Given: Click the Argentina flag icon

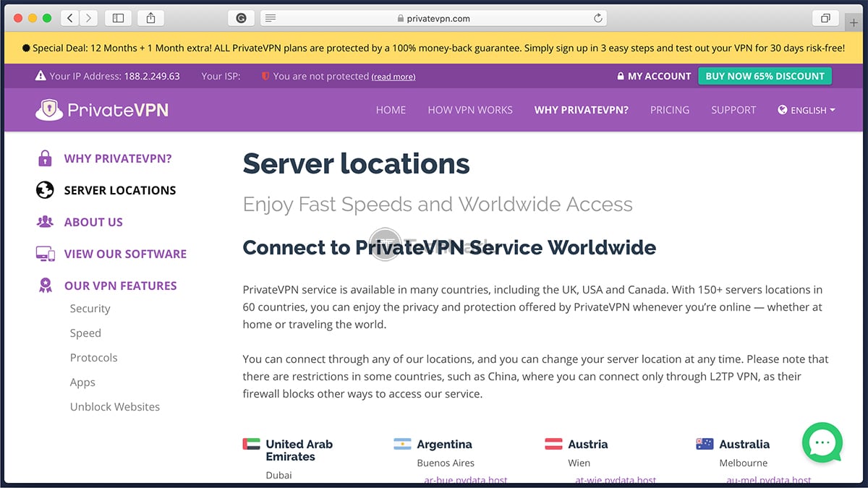Looking at the screenshot, I should pos(404,444).
